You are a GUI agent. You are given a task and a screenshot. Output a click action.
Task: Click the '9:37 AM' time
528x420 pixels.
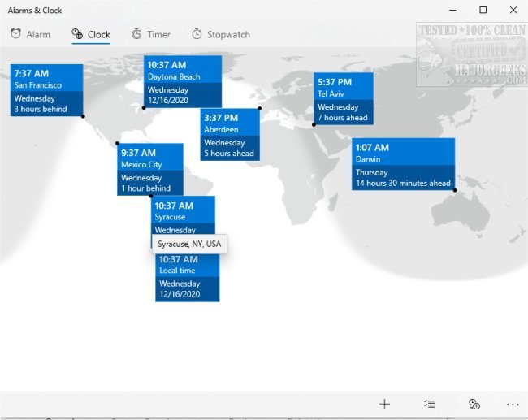[138, 153]
